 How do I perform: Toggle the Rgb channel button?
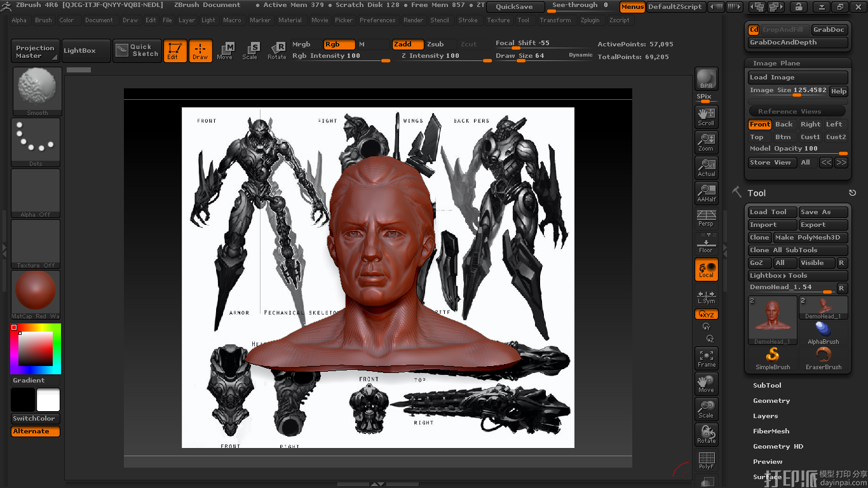(339, 44)
